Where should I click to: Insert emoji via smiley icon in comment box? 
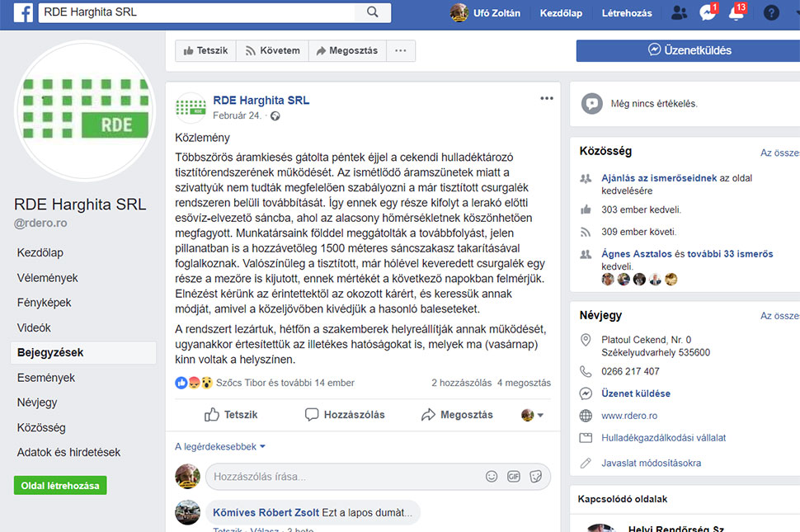pyautogui.click(x=492, y=476)
